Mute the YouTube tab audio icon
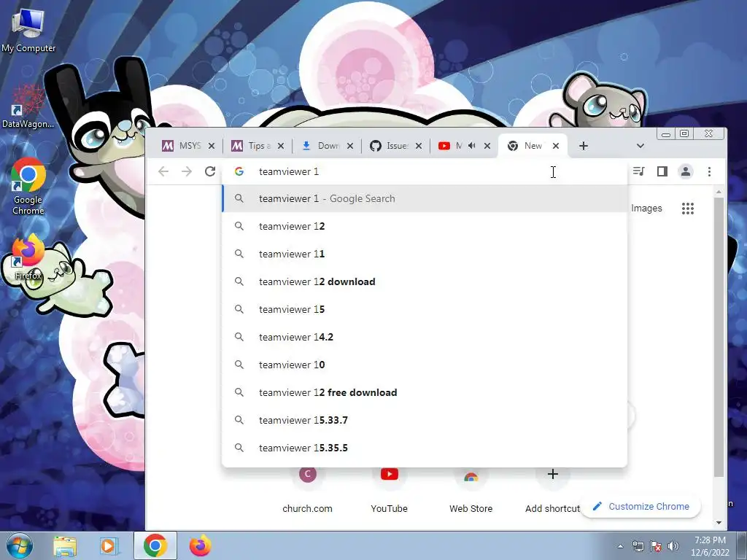The image size is (747, 560). click(x=472, y=146)
